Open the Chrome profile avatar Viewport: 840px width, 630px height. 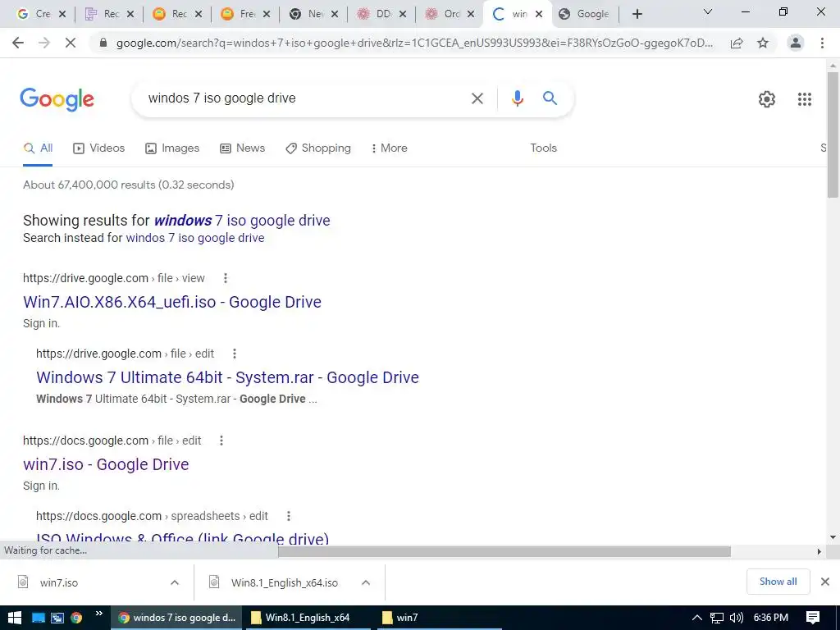click(796, 43)
